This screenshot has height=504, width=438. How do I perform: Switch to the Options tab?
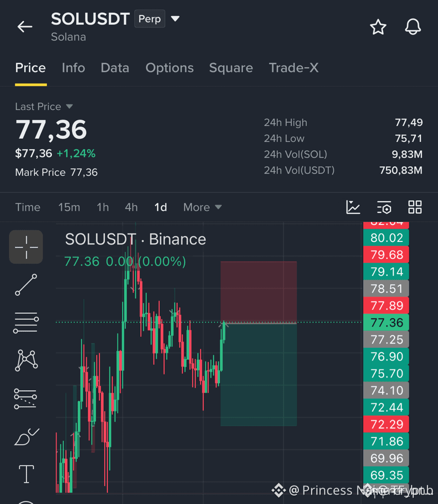point(170,68)
